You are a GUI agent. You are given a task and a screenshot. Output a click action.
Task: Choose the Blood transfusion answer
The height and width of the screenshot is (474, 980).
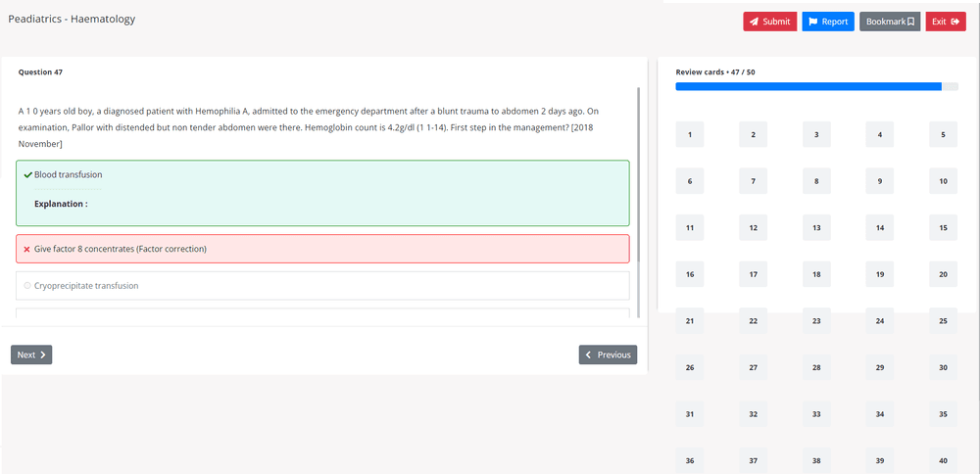point(69,175)
